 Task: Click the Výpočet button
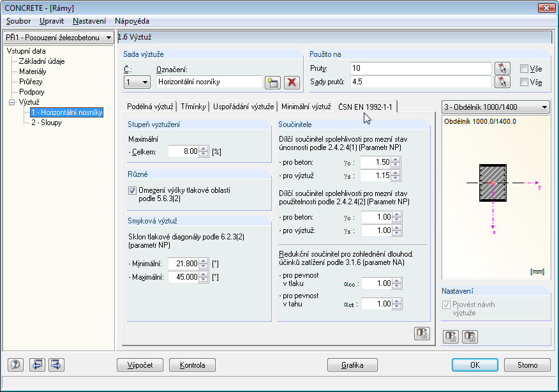point(140,365)
